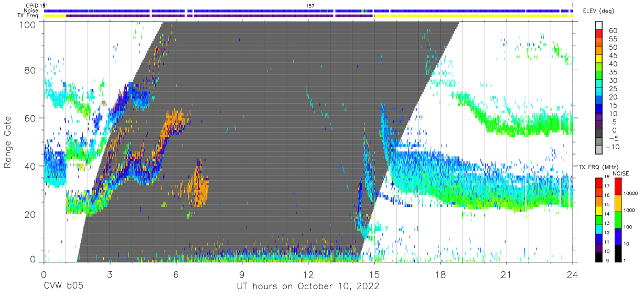Click the 6 tick on UT hours axis
Image resolution: width=644 pixels, height=297 pixels.
click(176, 274)
